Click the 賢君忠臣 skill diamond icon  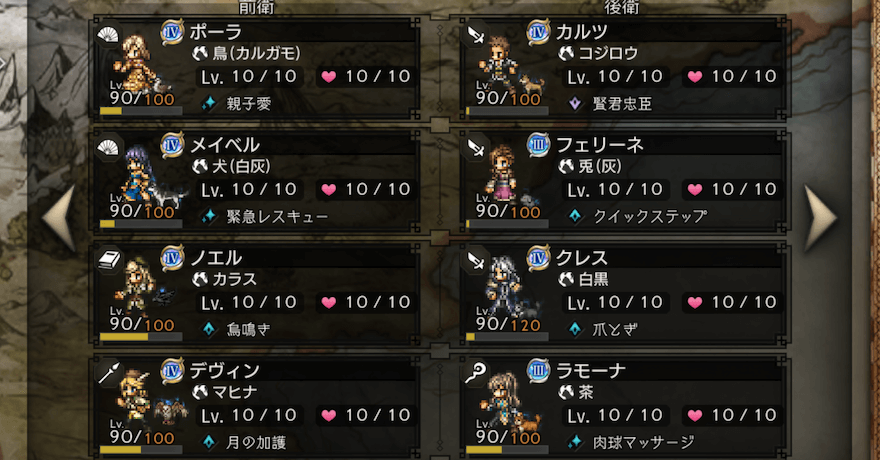coord(575,104)
